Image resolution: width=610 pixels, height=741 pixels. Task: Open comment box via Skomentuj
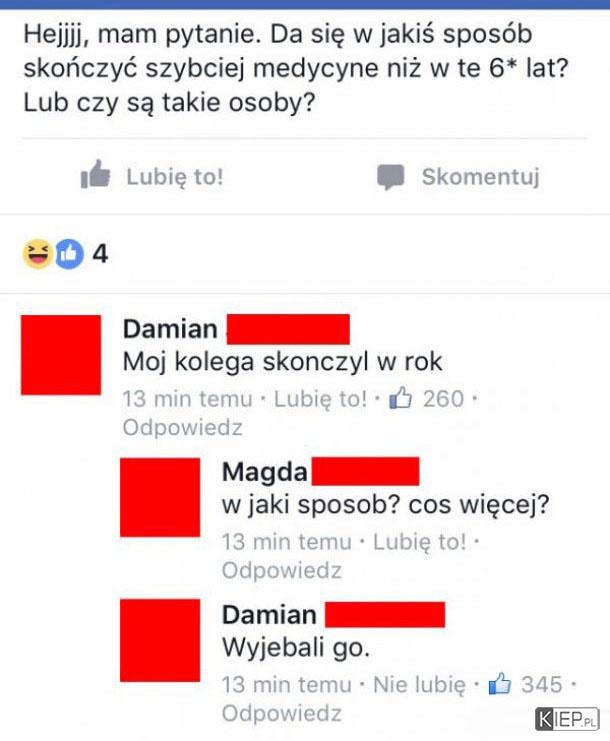tap(458, 177)
